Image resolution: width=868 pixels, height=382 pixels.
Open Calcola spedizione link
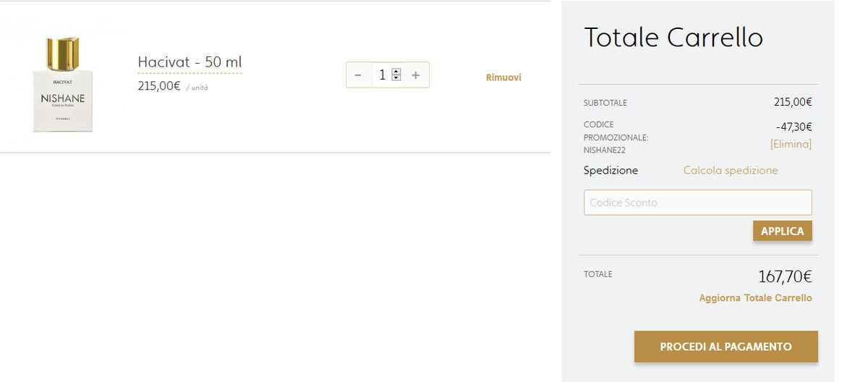click(x=731, y=171)
